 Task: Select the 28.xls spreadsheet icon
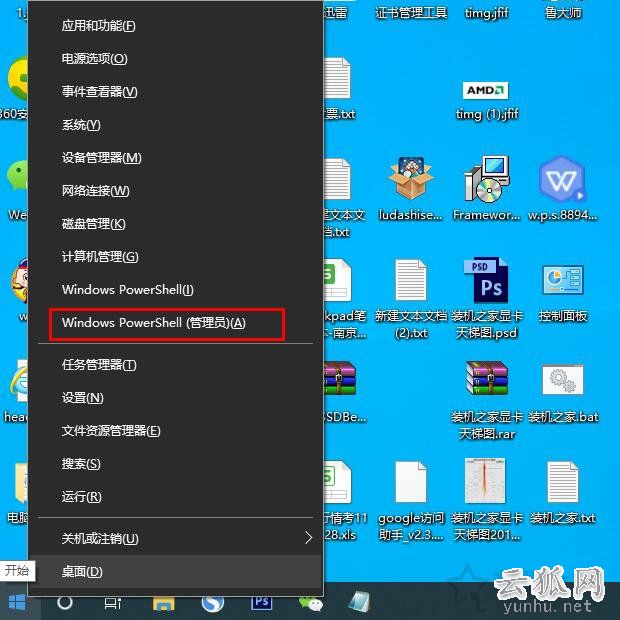tap(338, 482)
